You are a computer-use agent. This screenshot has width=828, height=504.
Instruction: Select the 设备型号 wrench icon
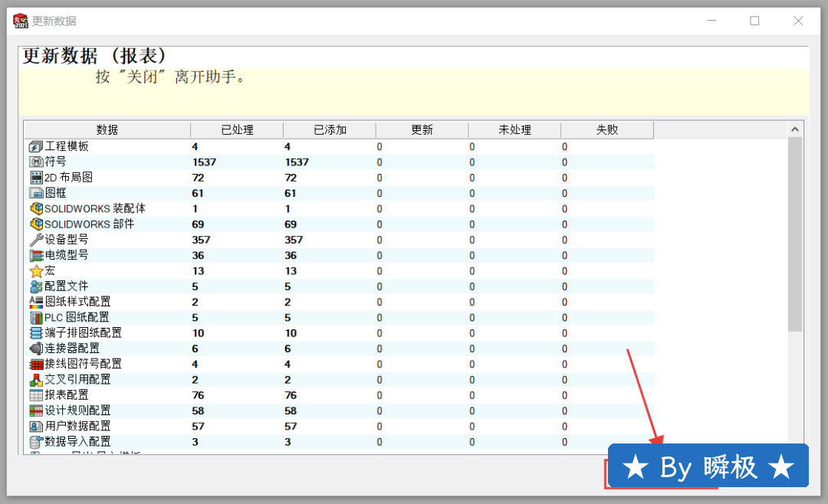(36, 239)
